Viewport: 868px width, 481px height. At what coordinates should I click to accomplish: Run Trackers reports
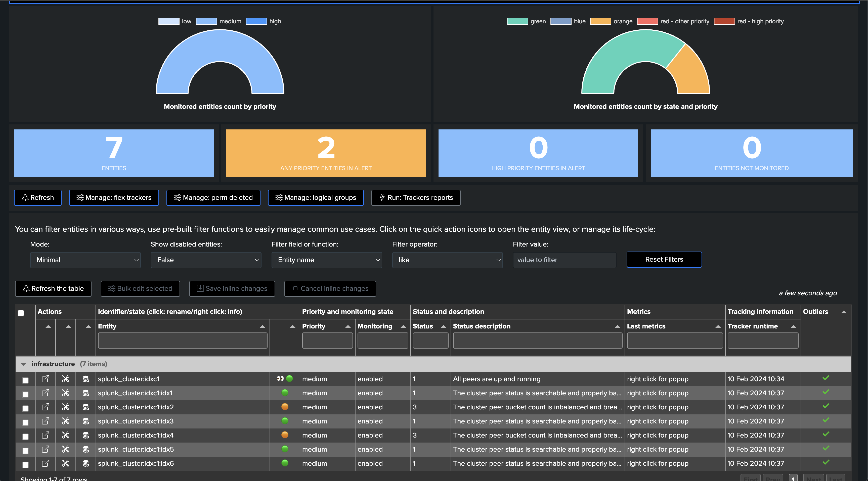click(416, 198)
